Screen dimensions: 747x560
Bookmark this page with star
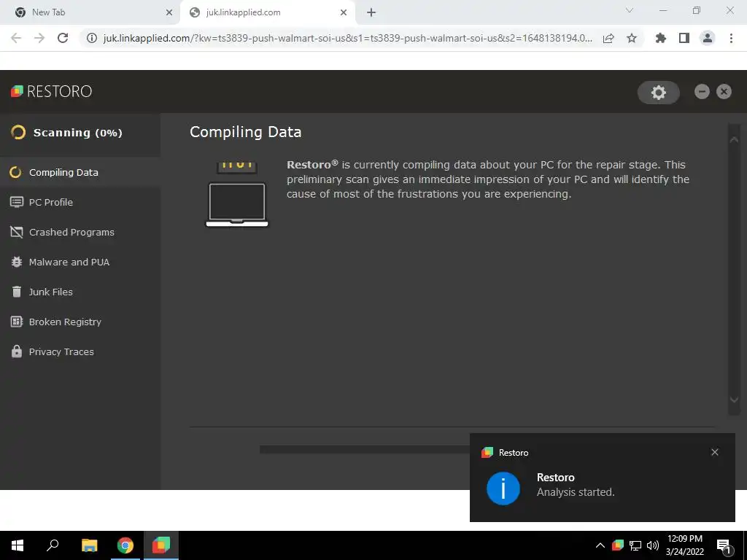632,38
